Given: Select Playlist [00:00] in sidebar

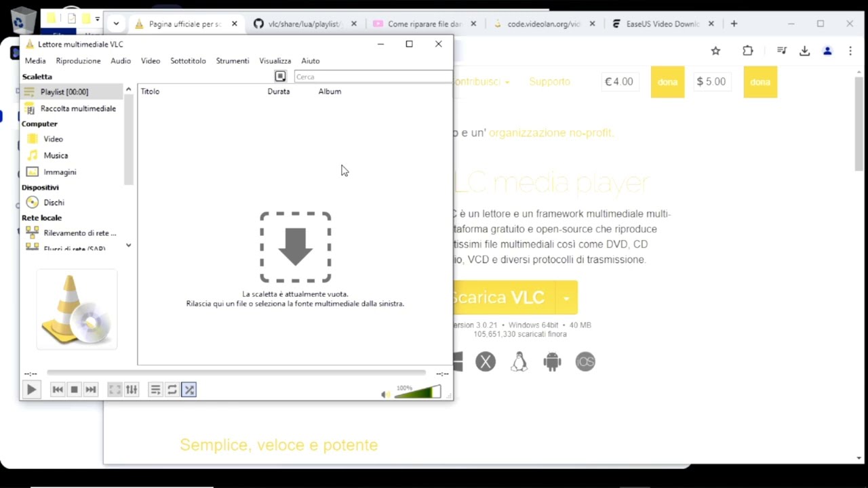Looking at the screenshot, I should point(73,91).
